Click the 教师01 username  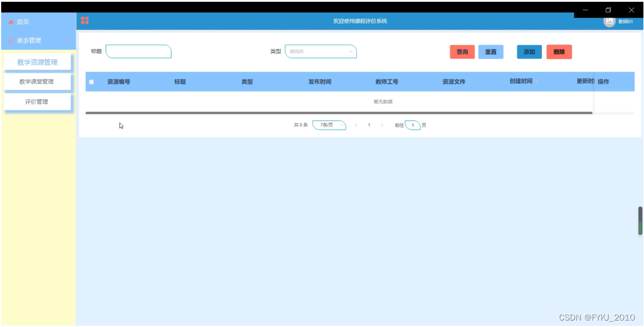pyautogui.click(x=626, y=22)
